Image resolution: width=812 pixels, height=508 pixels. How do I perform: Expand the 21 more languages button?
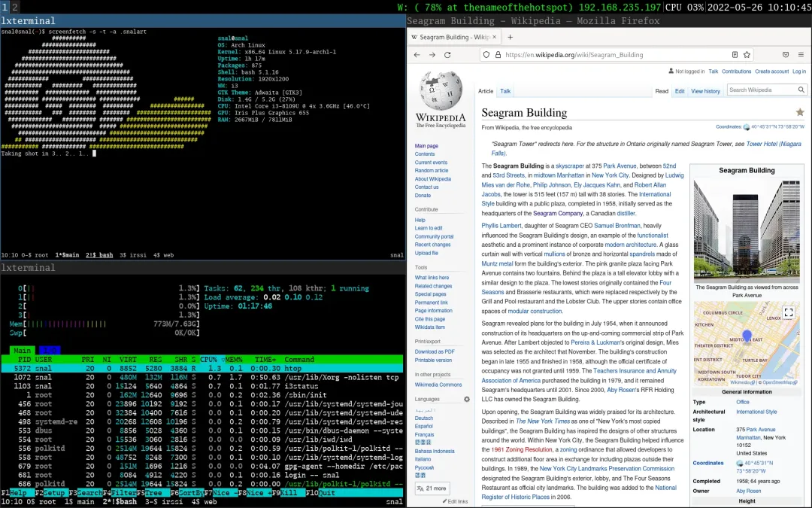click(432, 488)
